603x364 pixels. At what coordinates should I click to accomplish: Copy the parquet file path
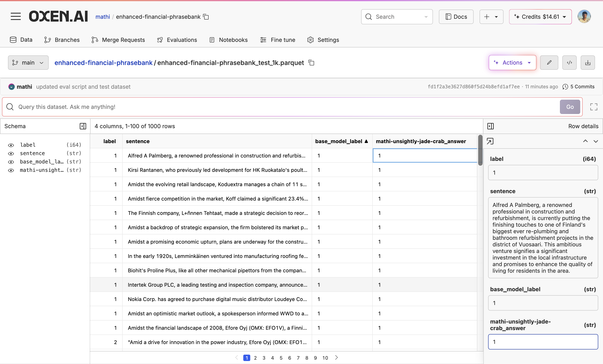tap(311, 63)
